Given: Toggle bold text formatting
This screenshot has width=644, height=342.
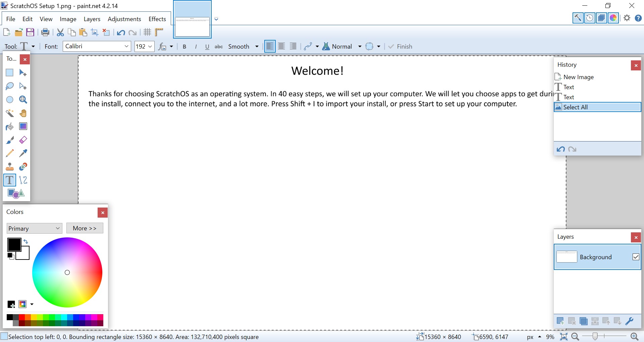Looking at the screenshot, I should [184, 47].
